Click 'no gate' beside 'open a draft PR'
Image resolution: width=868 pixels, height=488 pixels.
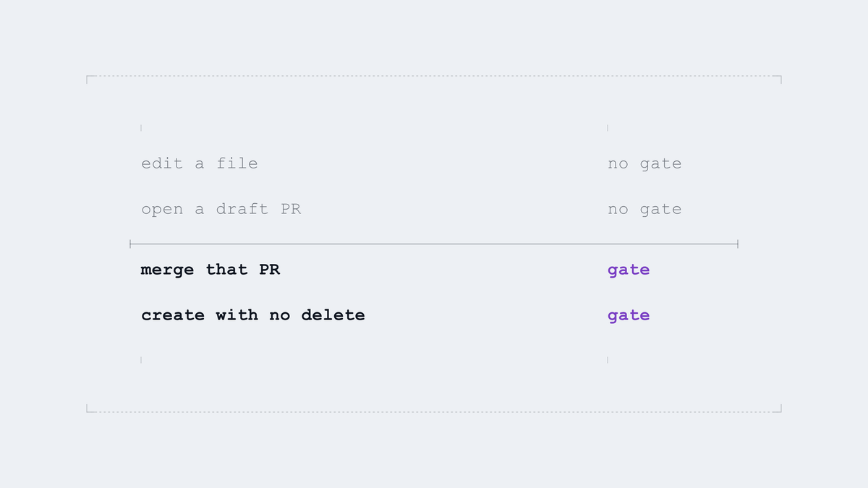pos(644,209)
